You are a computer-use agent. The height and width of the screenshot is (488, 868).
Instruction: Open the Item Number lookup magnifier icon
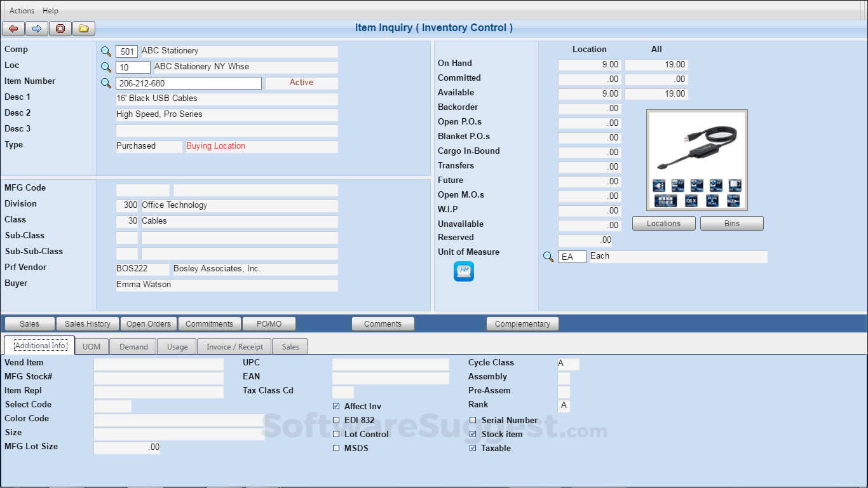pyautogui.click(x=105, y=83)
